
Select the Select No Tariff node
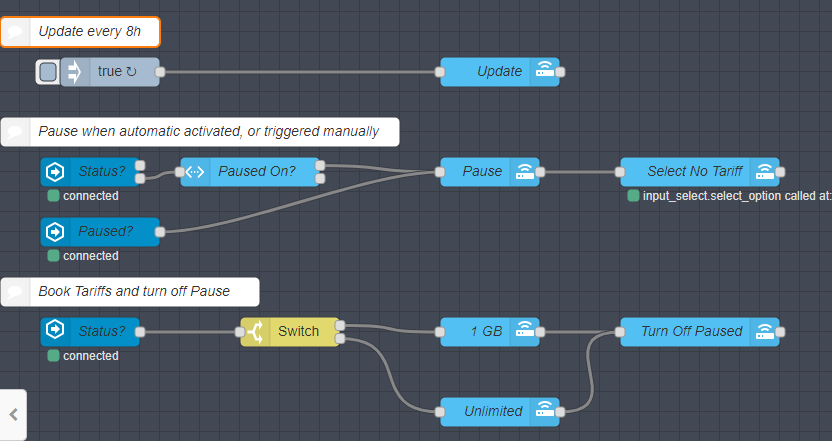[x=700, y=171]
